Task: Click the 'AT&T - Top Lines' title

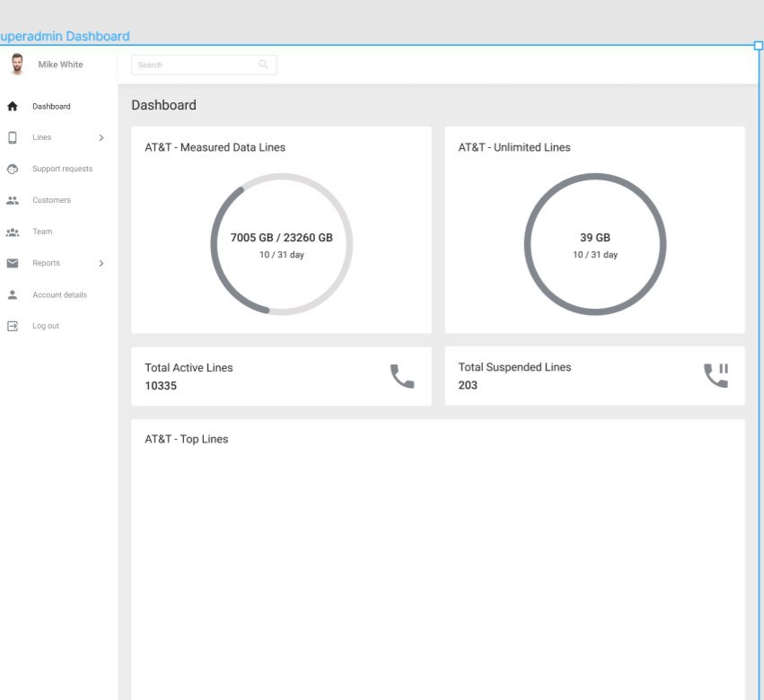Action: pos(186,440)
